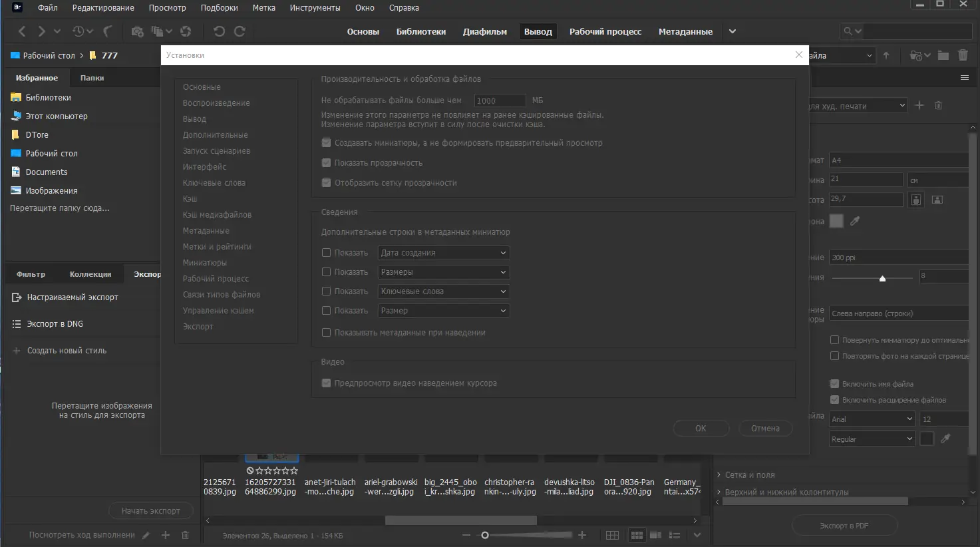Switch to list view icon
Image resolution: width=980 pixels, height=547 pixels.
(675, 535)
